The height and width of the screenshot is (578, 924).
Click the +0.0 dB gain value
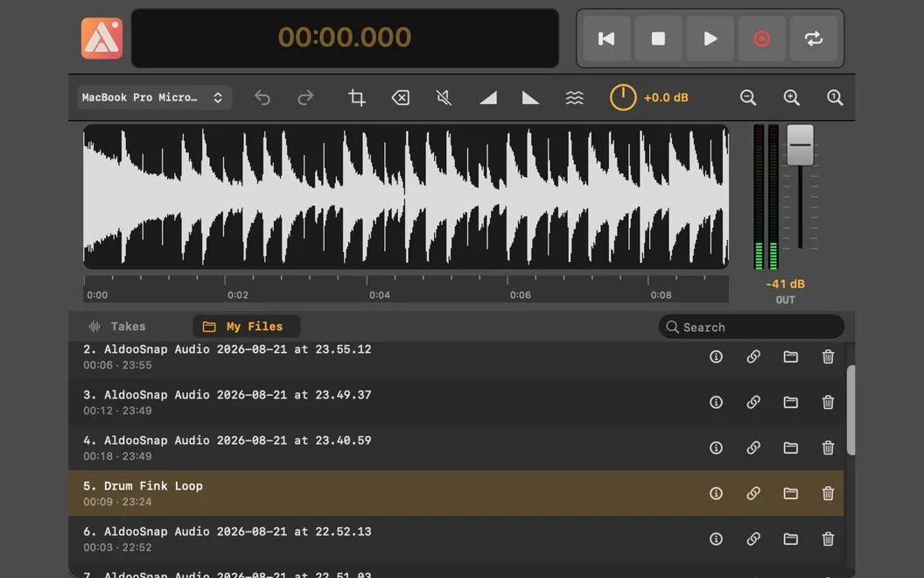[666, 98]
